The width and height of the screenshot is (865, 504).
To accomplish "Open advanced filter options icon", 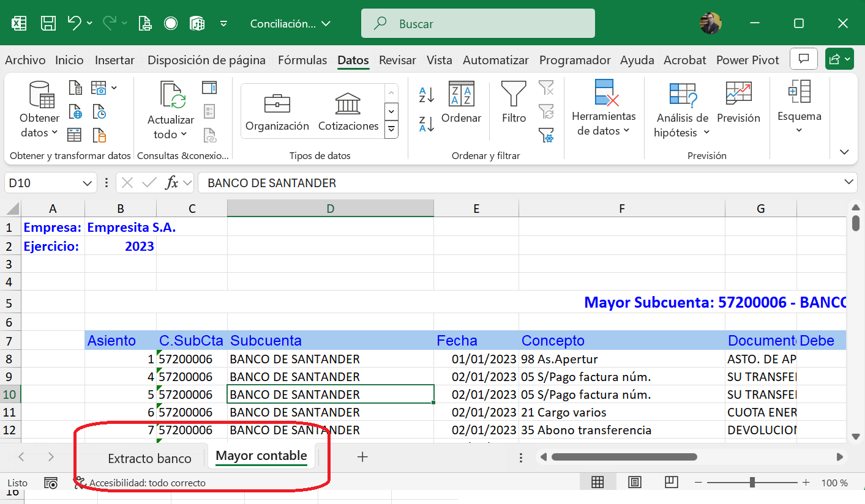I will click(x=546, y=135).
